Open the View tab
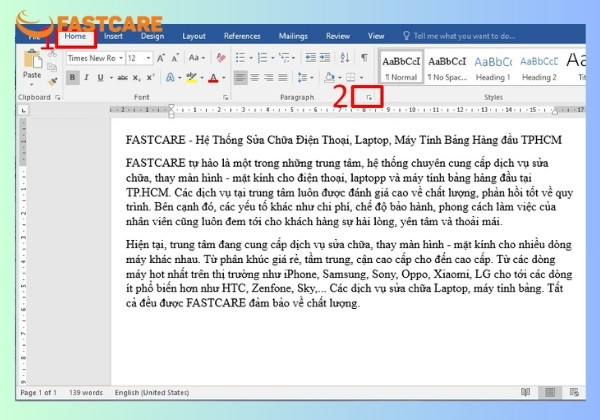Screen dimensions: 600x420 376,36
